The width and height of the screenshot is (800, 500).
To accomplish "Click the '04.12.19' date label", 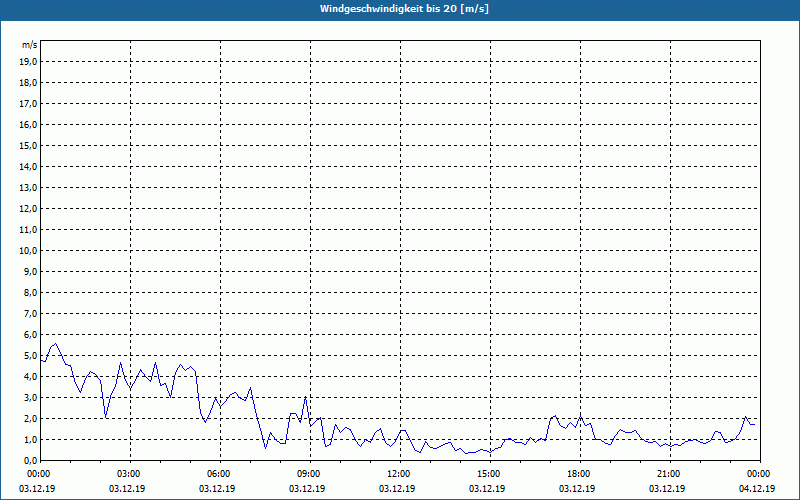I will (x=757, y=488).
